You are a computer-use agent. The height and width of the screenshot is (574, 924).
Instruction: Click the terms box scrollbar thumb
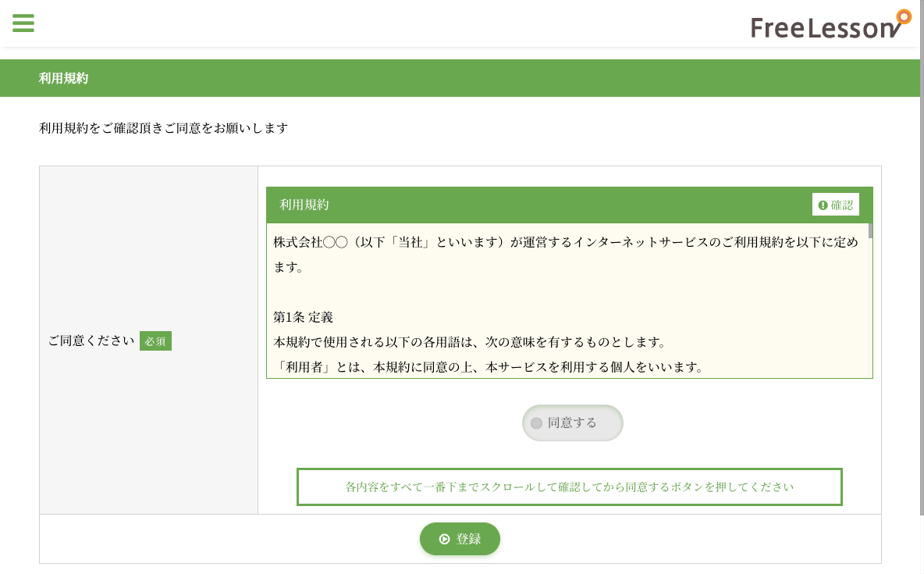click(870, 230)
